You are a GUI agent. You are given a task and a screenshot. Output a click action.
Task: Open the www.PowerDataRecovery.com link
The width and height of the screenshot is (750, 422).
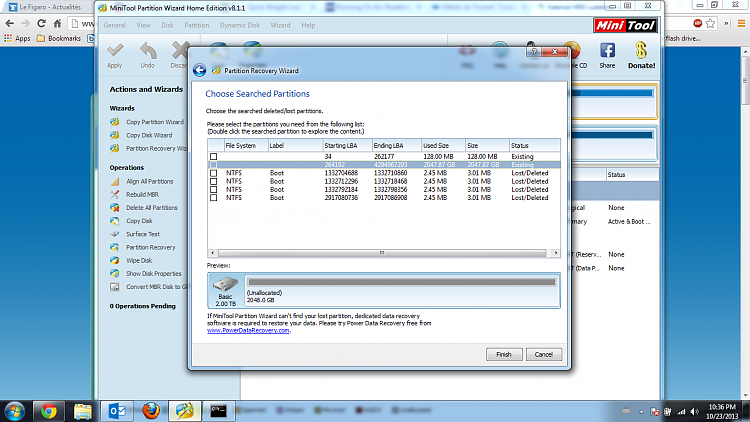(x=248, y=330)
